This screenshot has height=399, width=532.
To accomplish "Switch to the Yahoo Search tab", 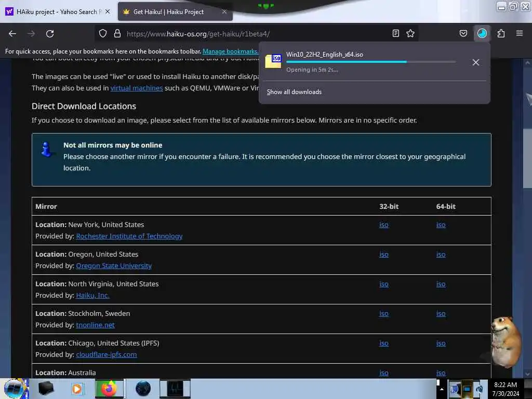I will pyautogui.click(x=58, y=12).
